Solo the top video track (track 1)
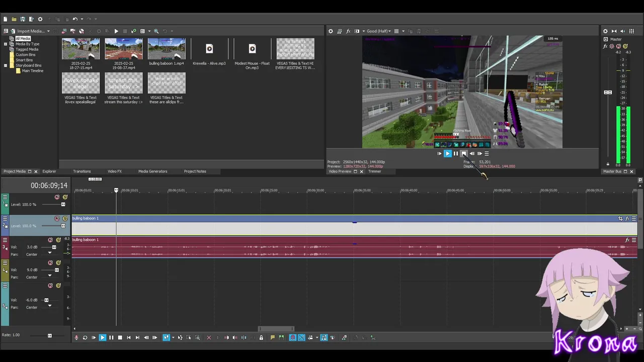The image size is (644, 362). pyautogui.click(x=65, y=197)
